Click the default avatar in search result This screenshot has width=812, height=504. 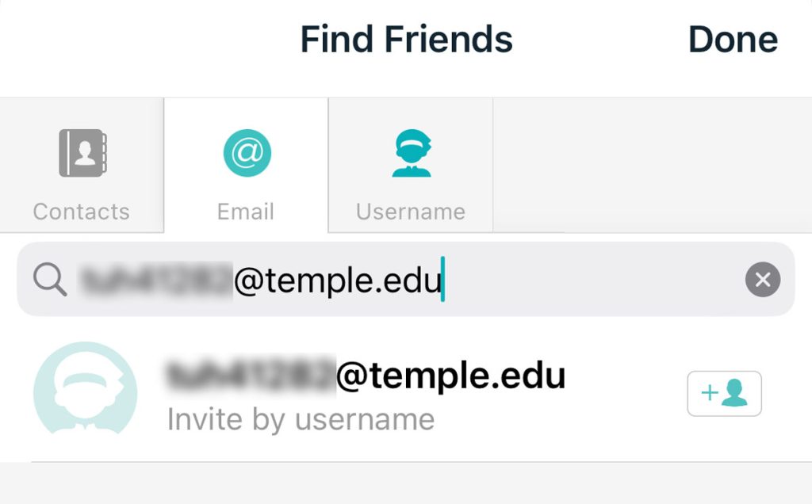86,390
